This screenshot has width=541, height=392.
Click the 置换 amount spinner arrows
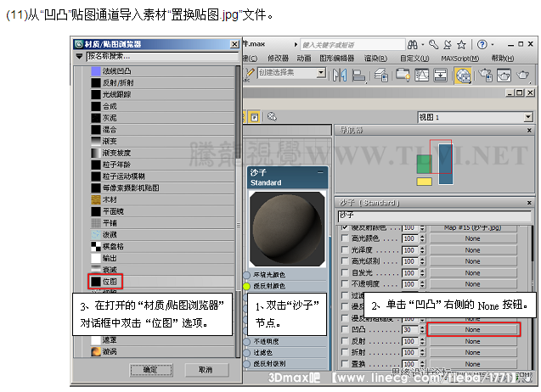tap(422, 364)
